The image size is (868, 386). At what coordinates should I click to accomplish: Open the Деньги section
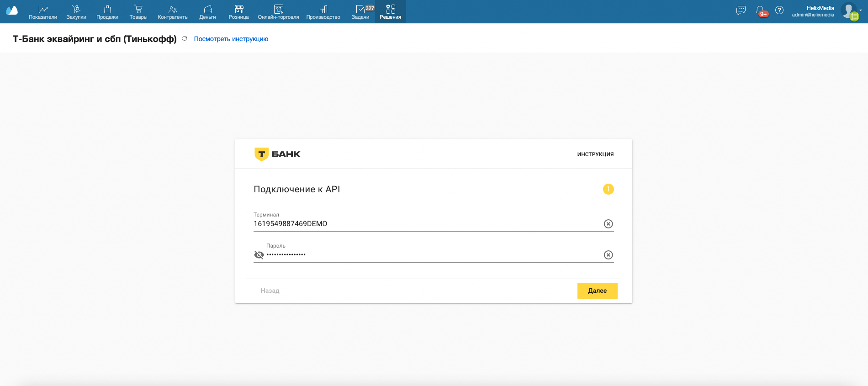(x=207, y=12)
